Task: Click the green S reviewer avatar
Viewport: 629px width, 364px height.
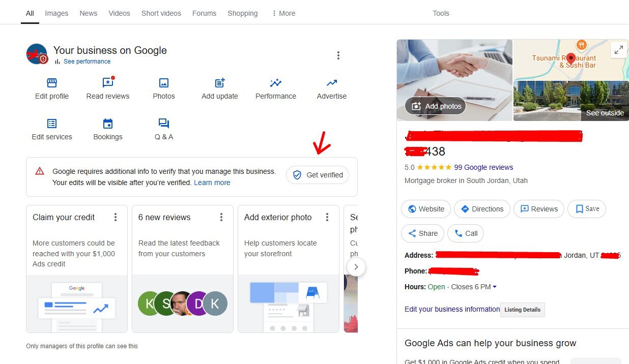Action: pos(166,304)
